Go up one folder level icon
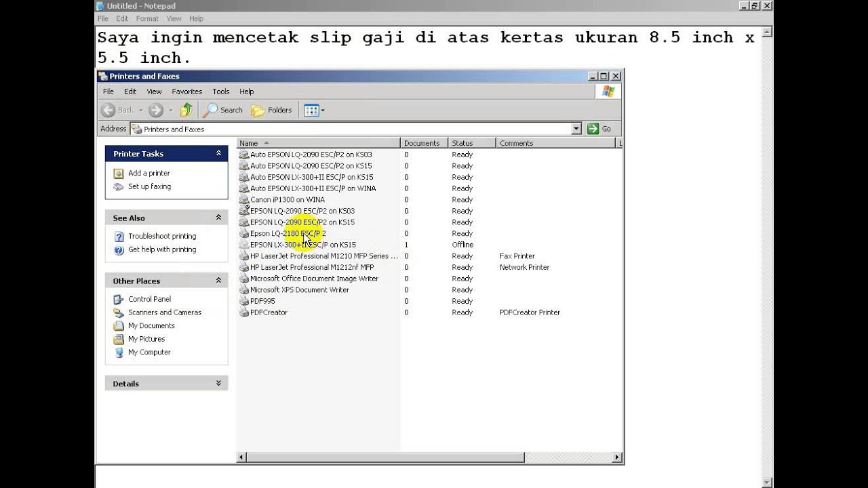 186,110
